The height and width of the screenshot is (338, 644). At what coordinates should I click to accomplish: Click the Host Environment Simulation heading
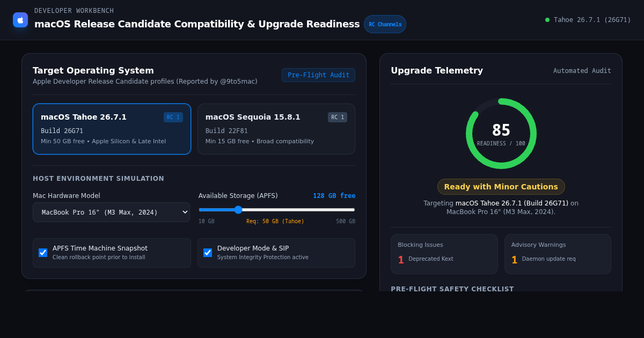tap(99, 179)
